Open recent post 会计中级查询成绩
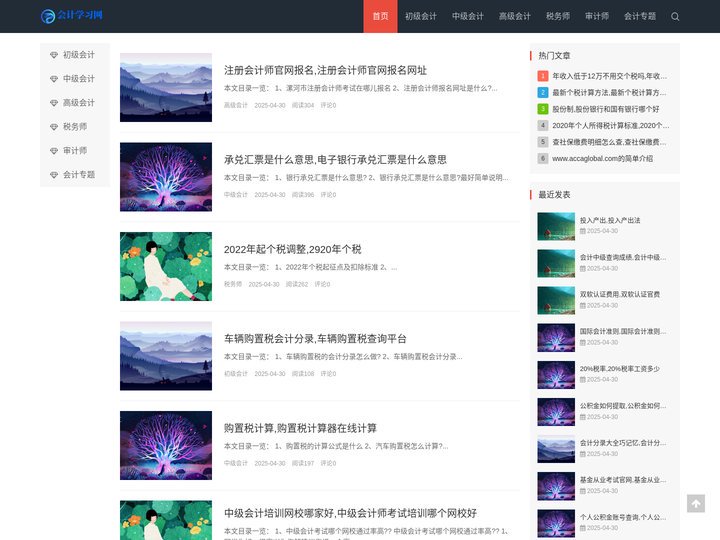This screenshot has width=720, height=540. 623,257
